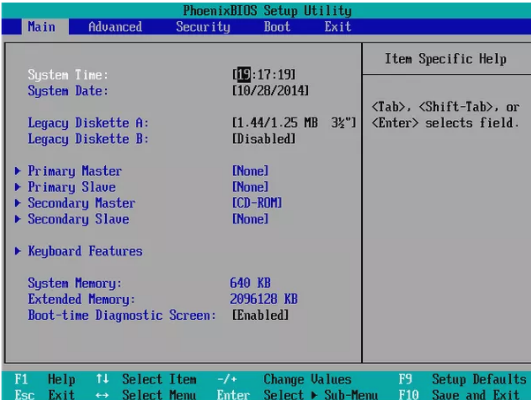The image size is (531, 400).
Task: Click the System Memory label
Action: click(75, 283)
